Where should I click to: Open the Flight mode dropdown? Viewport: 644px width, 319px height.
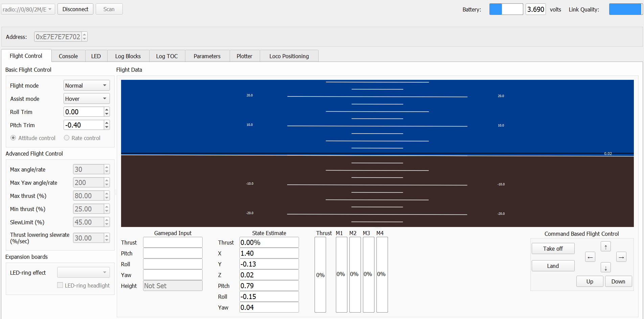tap(87, 86)
